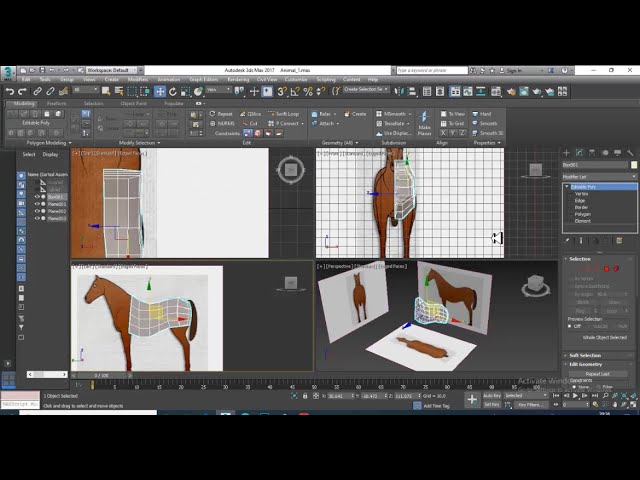640x480 pixels.
Task: Click the Redo arrow in main toolbar
Action: [22, 91]
